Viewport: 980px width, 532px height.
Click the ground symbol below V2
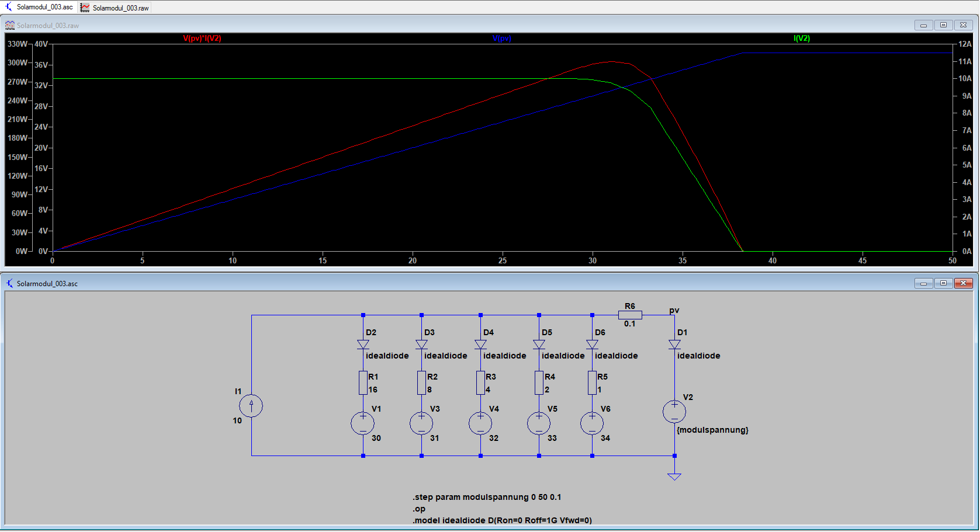click(x=674, y=476)
